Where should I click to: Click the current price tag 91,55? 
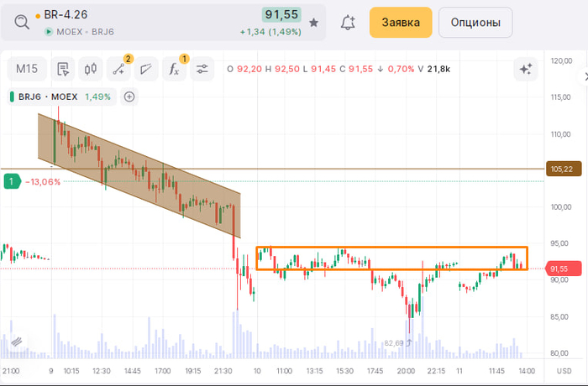pyautogui.click(x=559, y=269)
